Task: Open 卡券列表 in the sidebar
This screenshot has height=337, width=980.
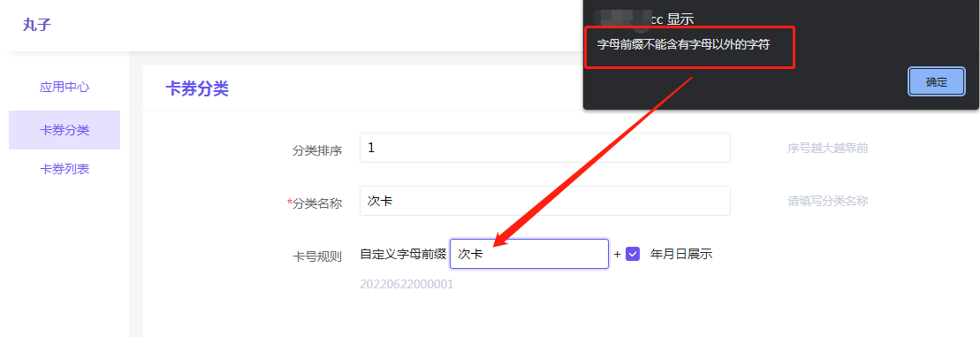Action: [x=65, y=169]
